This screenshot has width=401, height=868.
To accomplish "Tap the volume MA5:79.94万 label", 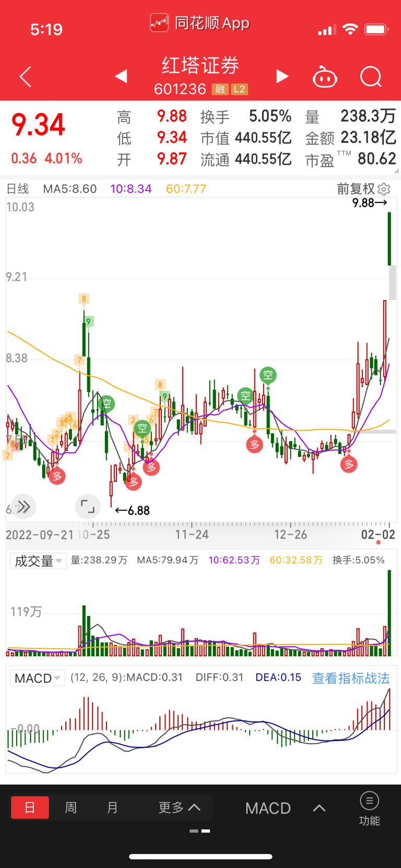I will pos(168,560).
